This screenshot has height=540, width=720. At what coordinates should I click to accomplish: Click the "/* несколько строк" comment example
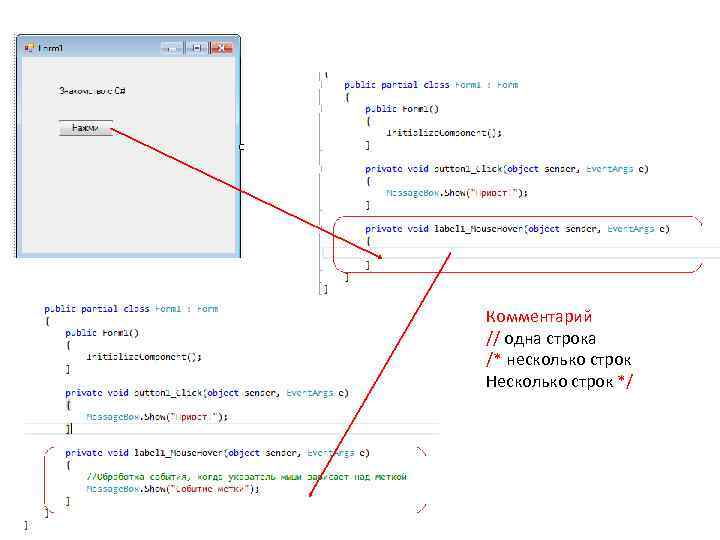[559, 360]
